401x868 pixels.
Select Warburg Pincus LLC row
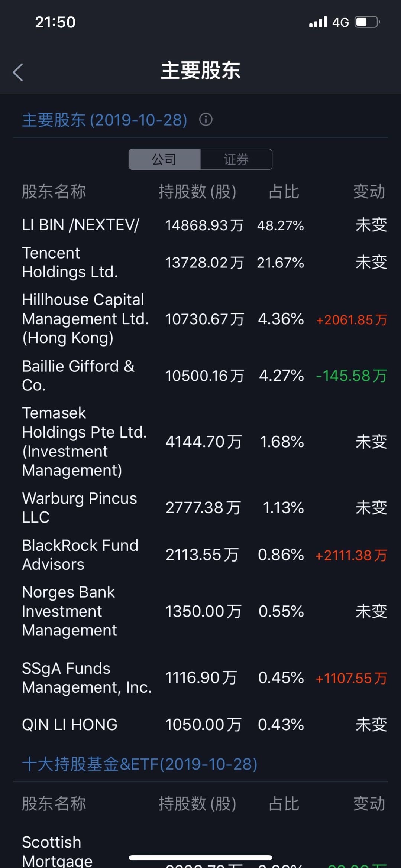point(200,508)
